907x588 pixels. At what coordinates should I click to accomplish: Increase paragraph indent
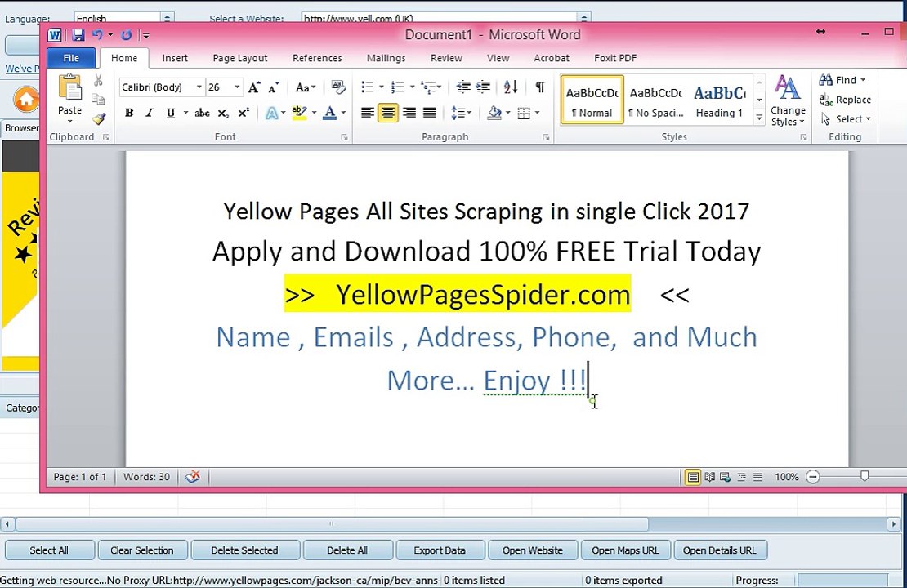[x=483, y=87]
